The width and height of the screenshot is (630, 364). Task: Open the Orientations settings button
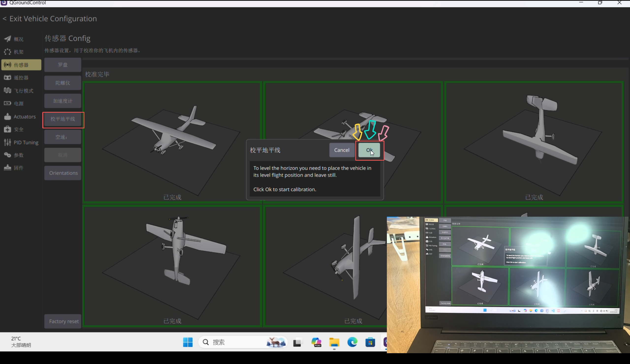pyautogui.click(x=63, y=173)
